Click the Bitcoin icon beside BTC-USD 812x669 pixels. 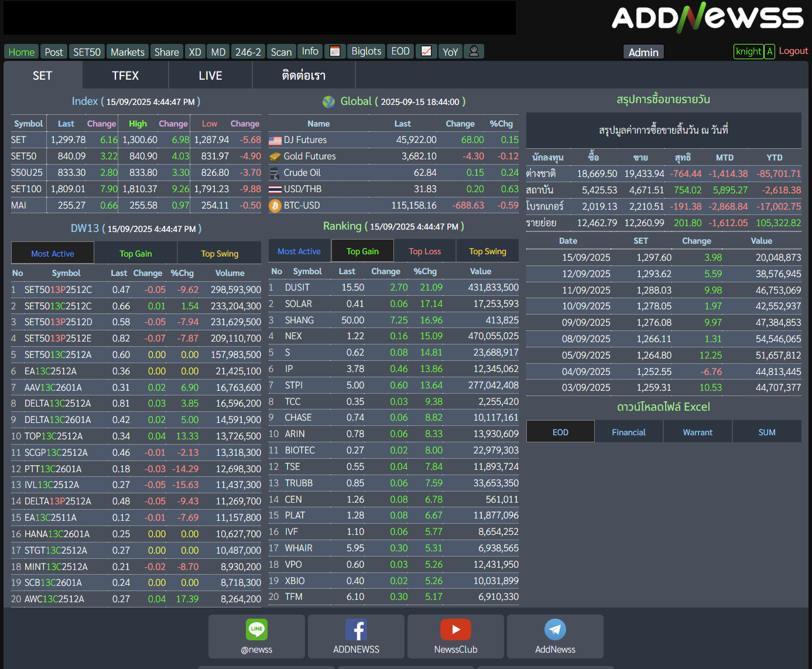[x=275, y=206]
